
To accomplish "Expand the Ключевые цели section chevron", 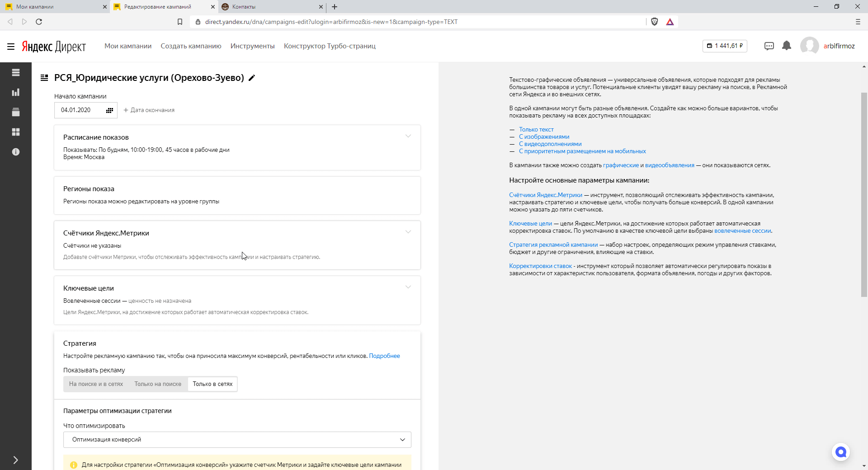I will coord(408,287).
